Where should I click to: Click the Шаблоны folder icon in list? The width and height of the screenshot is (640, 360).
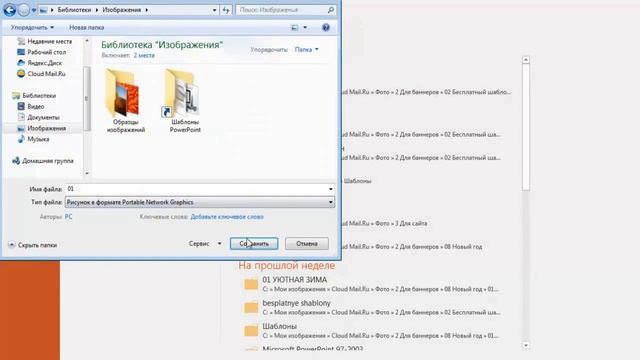pyautogui.click(x=251, y=331)
